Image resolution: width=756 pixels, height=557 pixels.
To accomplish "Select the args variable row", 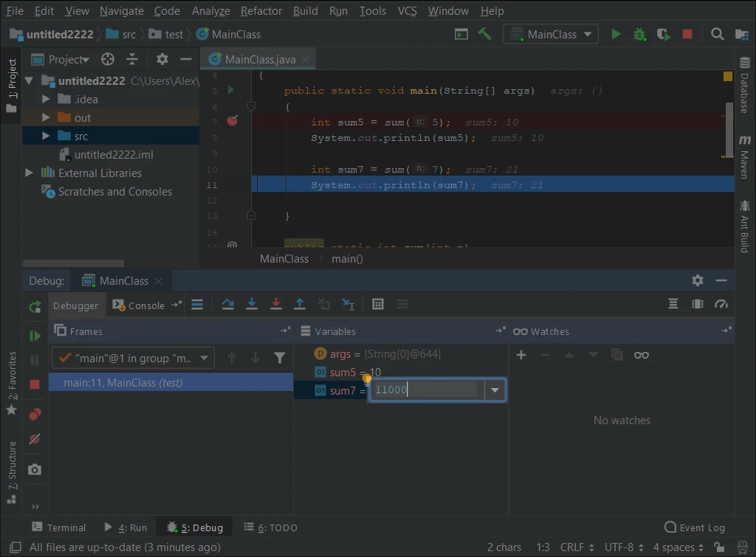I will pos(401,353).
